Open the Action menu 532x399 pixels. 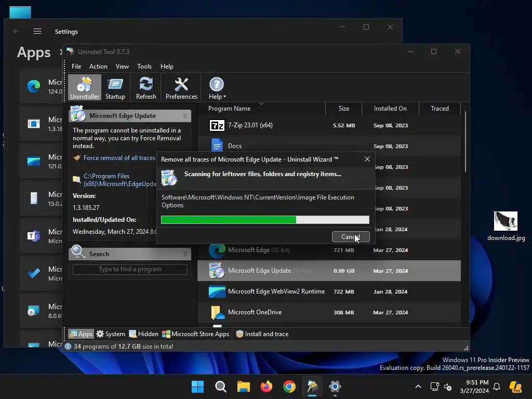tap(98, 66)
